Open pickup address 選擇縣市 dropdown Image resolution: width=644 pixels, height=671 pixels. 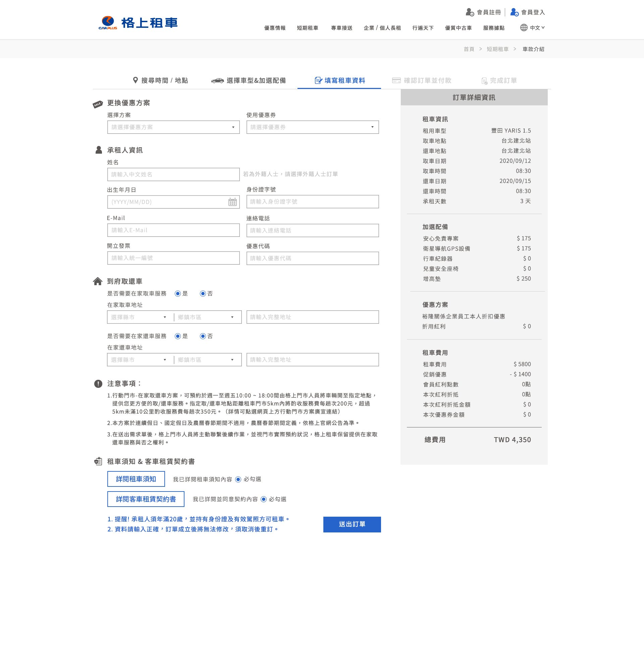click(x=140, y=317)
